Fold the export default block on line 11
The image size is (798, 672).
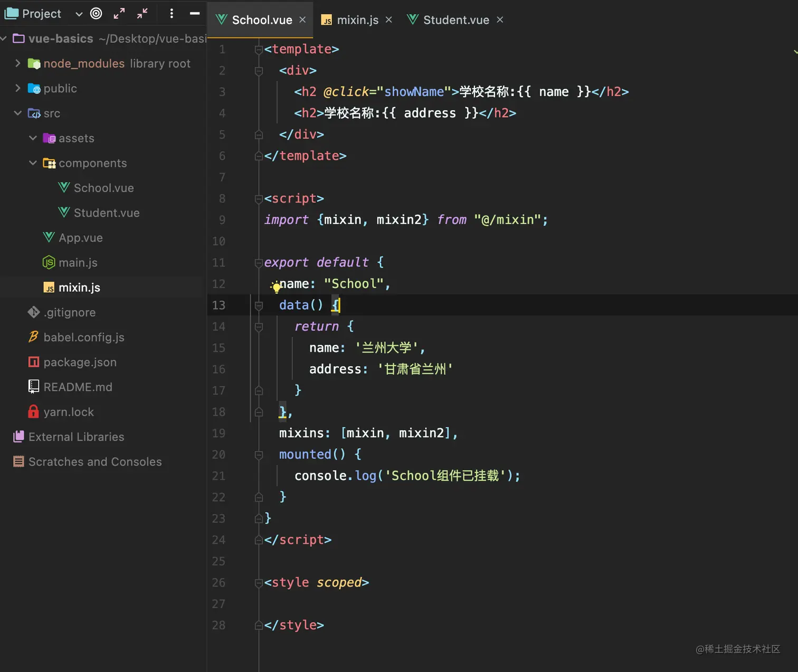click(x=259, y=263)
